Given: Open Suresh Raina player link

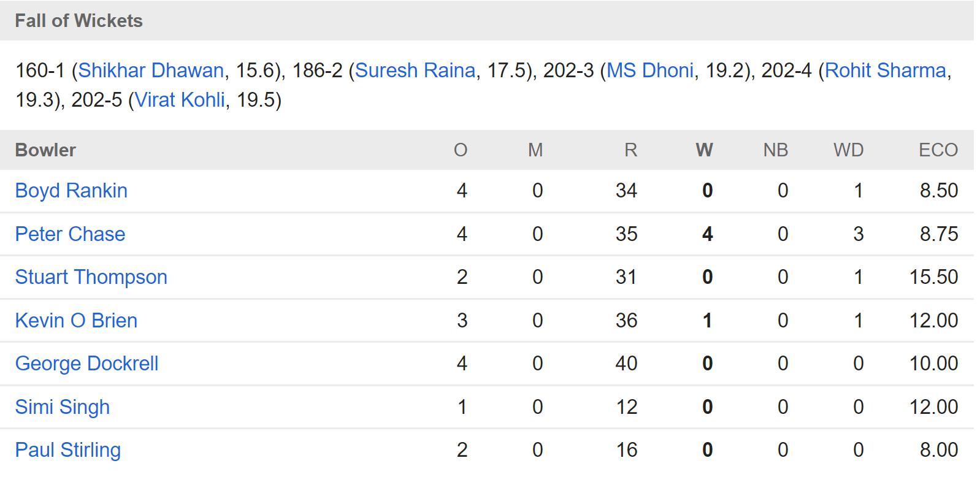Looking at the screenshot, I should tap(415, 71).
